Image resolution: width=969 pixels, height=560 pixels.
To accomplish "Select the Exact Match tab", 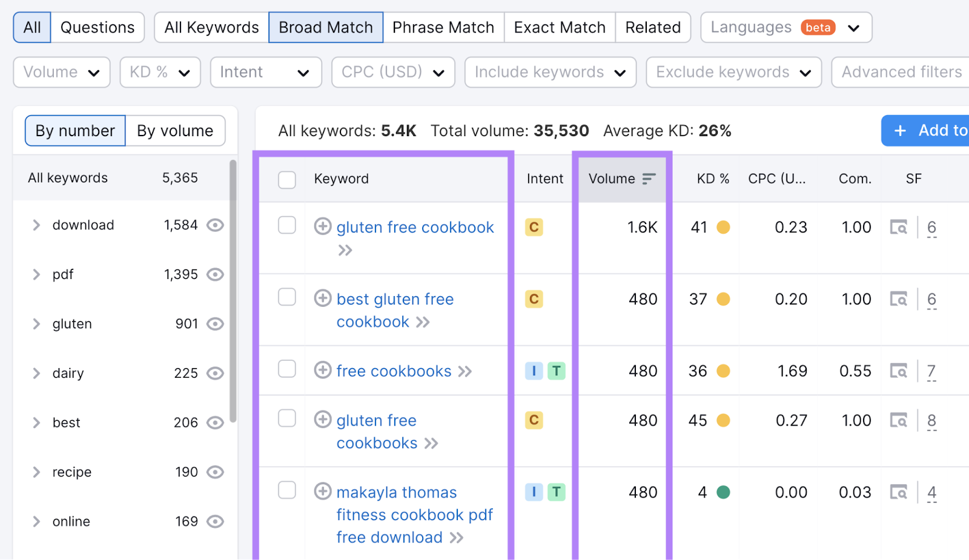I will [x=559, y=27].
